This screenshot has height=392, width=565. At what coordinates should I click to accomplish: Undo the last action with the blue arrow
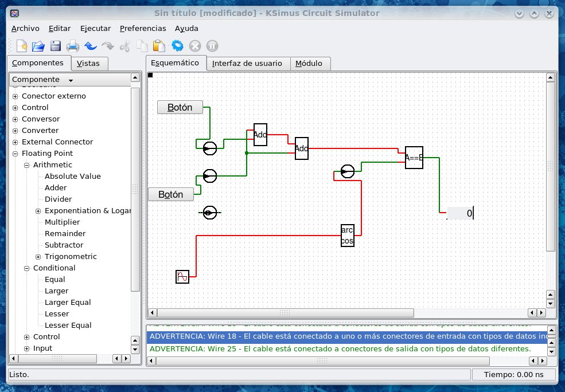pyautogui.click(x=91, y=46)
